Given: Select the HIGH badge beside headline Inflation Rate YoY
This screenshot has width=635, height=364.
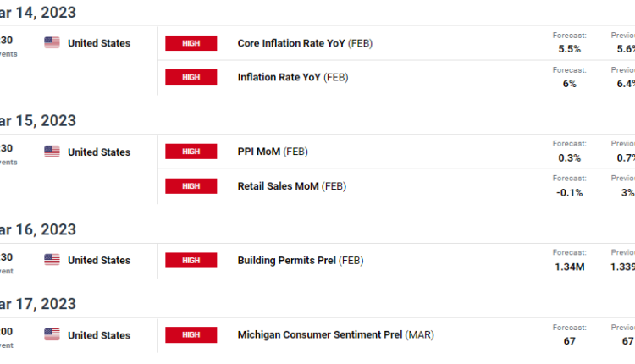Looking at the screenshot, I should (x=191, y=77).
